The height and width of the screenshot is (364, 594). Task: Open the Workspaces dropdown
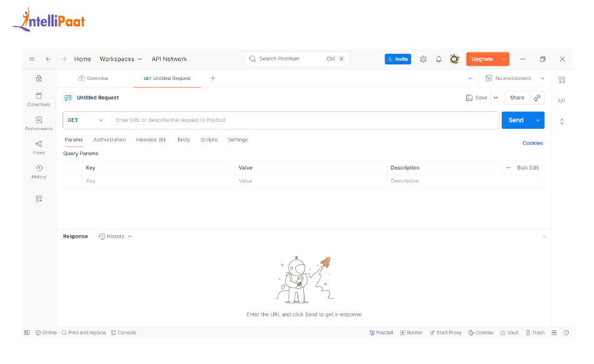(121, 59)
